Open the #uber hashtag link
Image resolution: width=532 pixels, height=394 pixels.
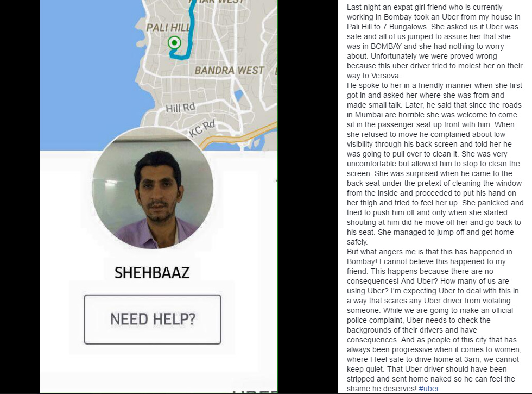pyautogui.click(x=429, y=389)
